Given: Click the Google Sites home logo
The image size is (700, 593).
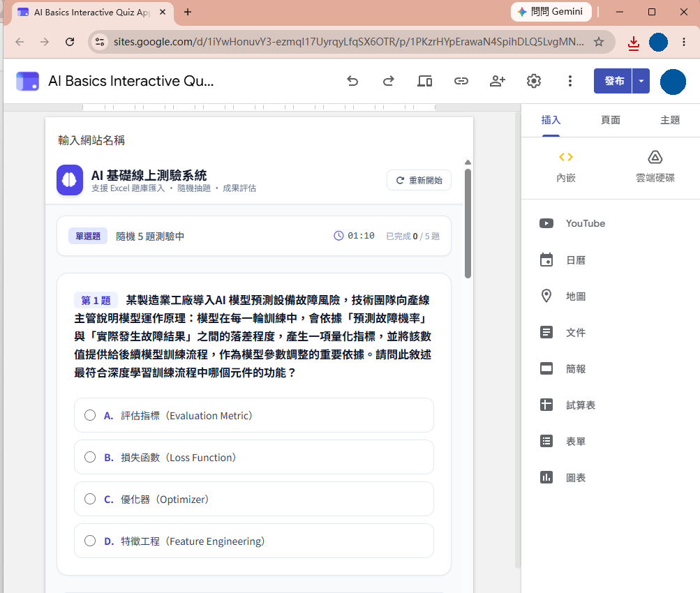Looking at the screenshot, I should coord(28,81).
